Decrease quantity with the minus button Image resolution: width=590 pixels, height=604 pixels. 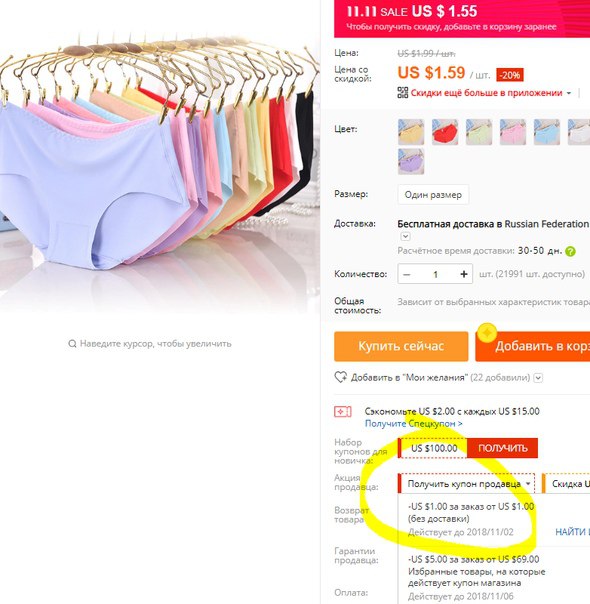click(407, 274)
